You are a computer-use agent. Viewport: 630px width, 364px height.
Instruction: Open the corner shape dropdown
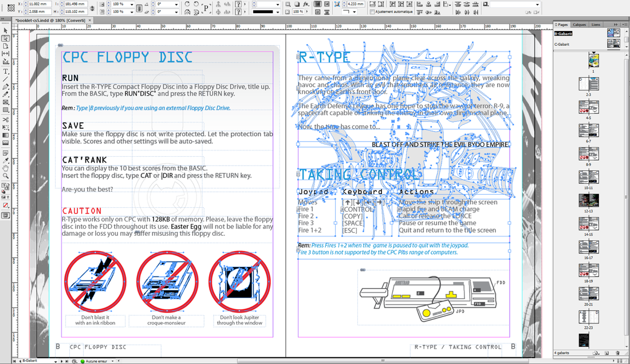coord(355,12)
